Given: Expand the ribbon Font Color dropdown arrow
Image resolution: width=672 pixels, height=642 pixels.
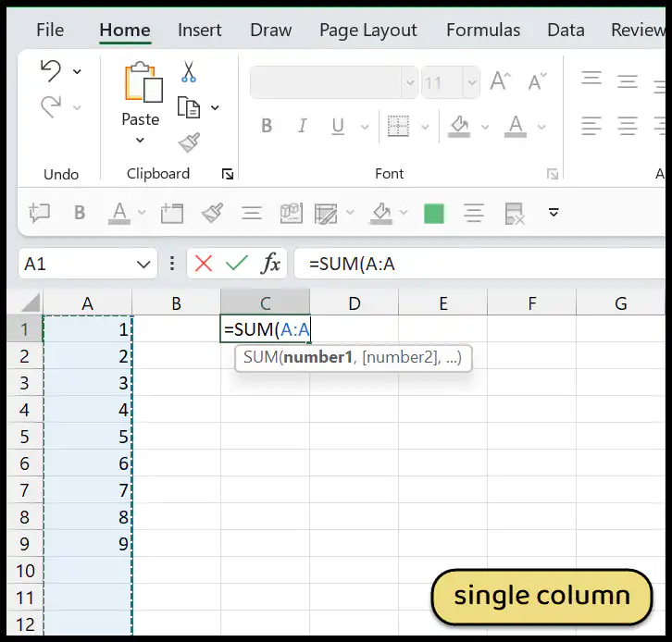Looking at the screenshot, I should (x=541, y=127).
